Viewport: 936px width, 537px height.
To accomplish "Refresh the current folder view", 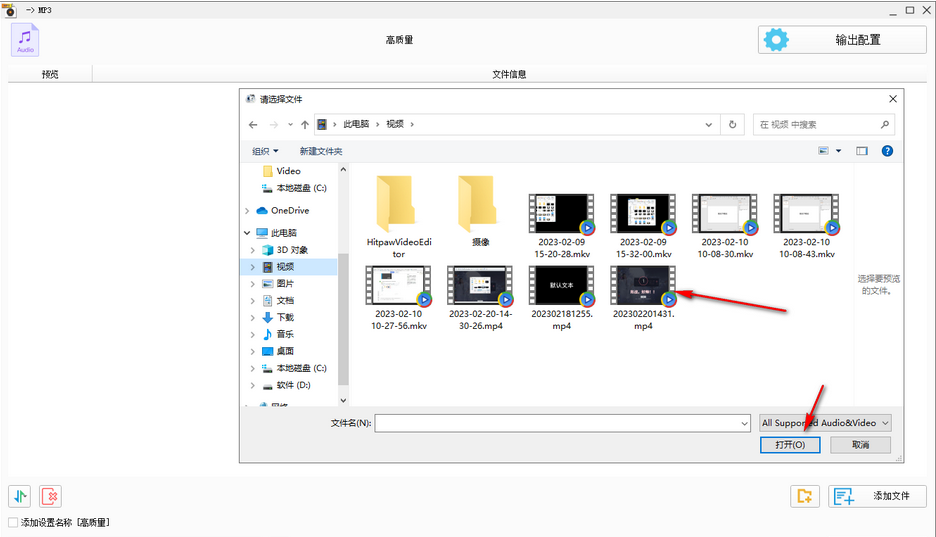I will tap(733, 124).
